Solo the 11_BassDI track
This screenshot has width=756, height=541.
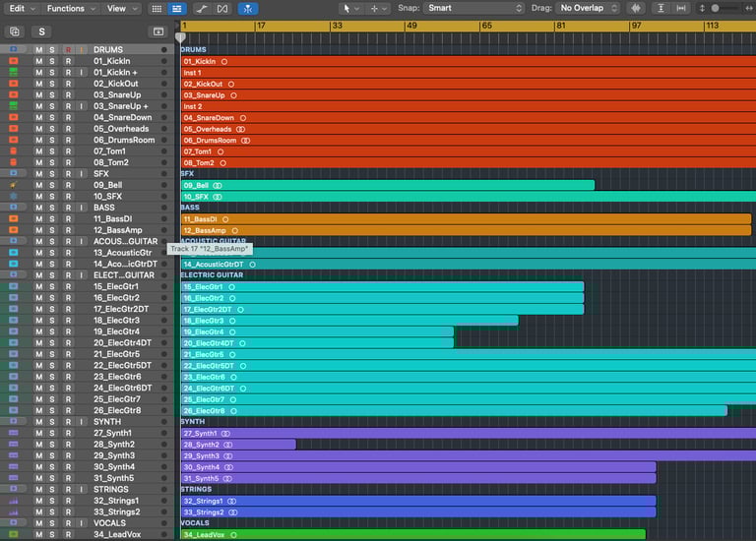click(x=52, y=218)
